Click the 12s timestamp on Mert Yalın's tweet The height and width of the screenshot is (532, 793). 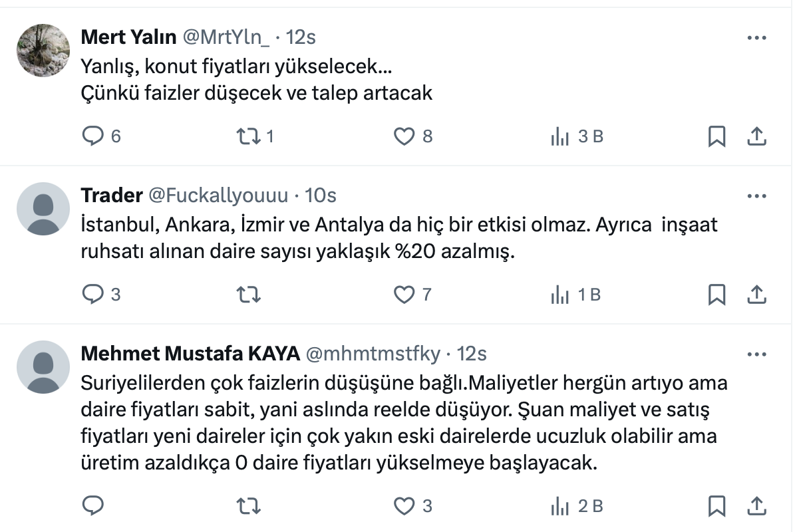pyautogui.click(x=300, y=37)
